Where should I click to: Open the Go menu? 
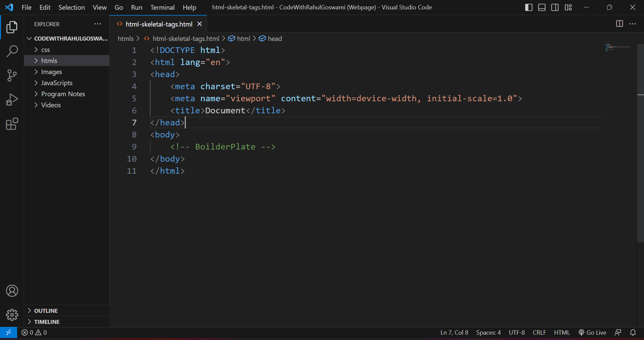pyautogui.click(x=119, y=7)
